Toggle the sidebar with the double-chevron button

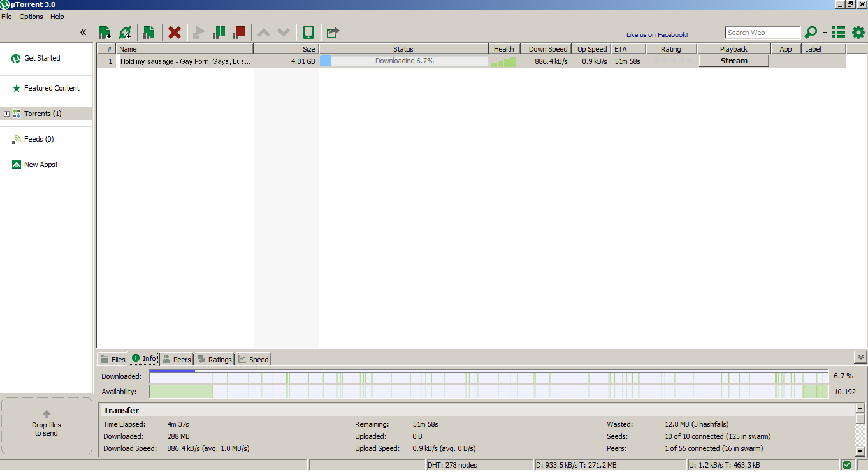(x=83, y=33)
